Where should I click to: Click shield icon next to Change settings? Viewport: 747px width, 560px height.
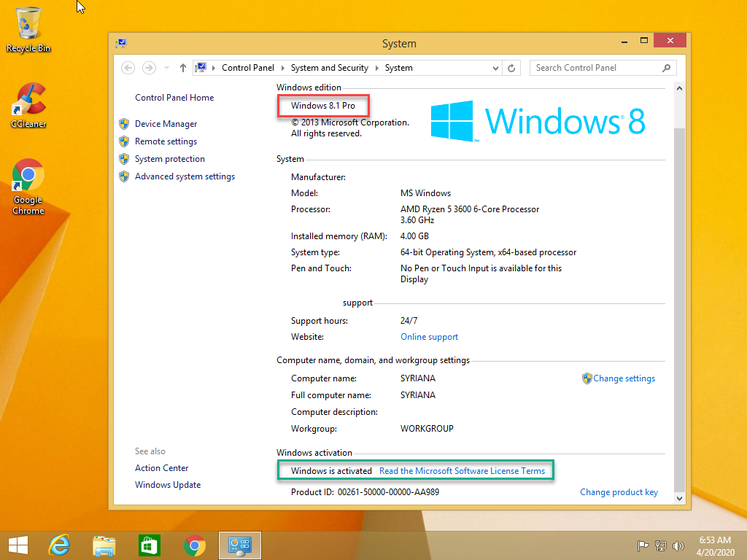coord(587,378)
